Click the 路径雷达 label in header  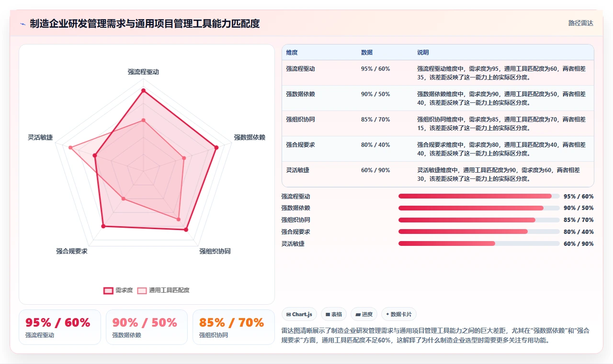(x=580, y=23)
